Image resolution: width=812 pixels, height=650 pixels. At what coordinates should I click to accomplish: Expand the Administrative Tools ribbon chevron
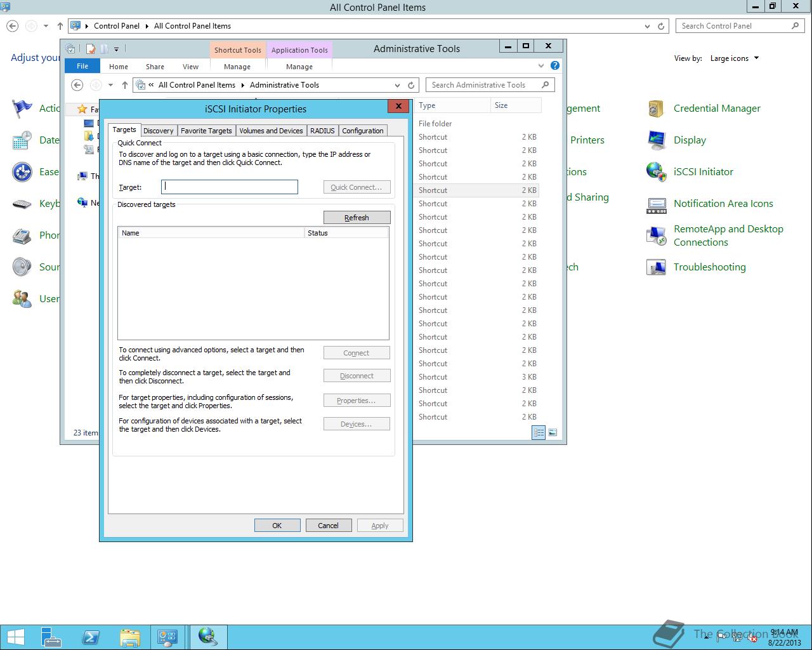click(540, 65)
